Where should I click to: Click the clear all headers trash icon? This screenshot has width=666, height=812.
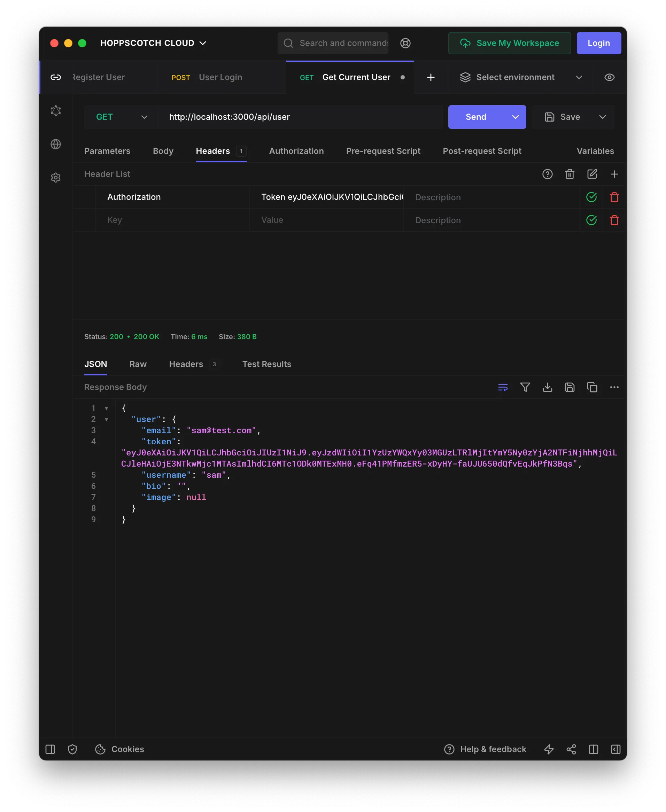click(570, 174)
